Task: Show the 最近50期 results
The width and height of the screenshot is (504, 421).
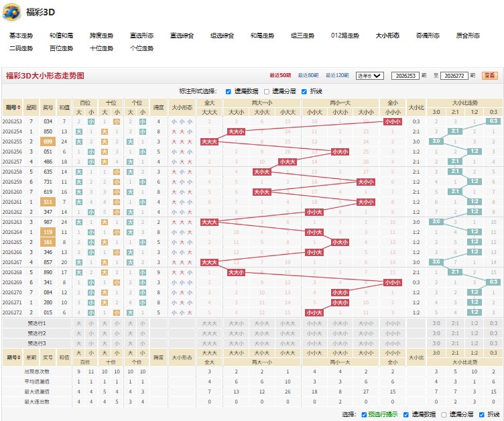Action: (280, 75)
